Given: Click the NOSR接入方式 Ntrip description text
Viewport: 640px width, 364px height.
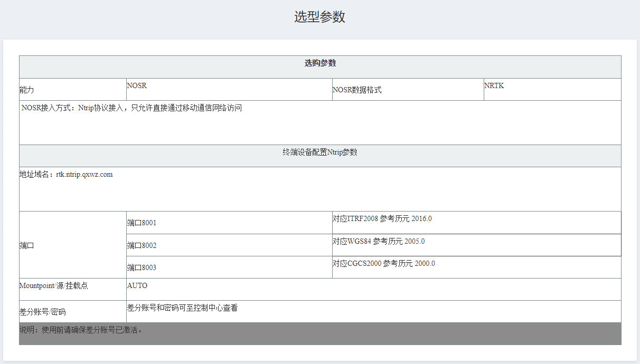Looking at the screenshot, I should (x=131, y=108).
